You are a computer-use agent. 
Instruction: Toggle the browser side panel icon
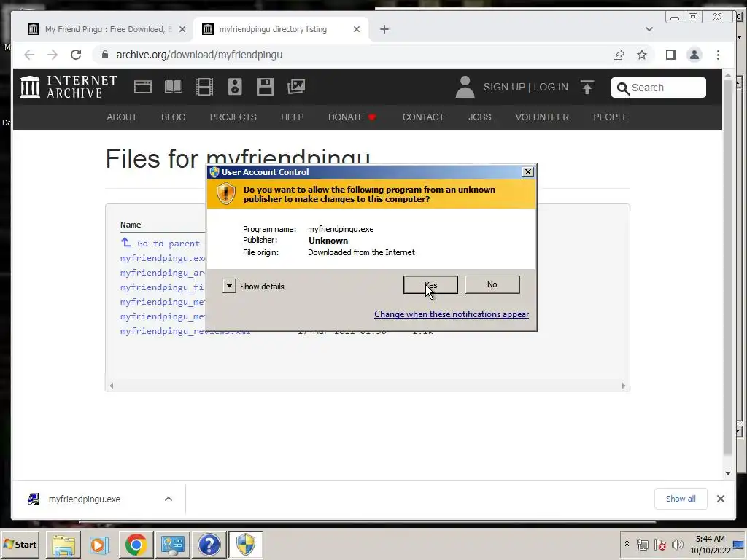pos(671,55)
